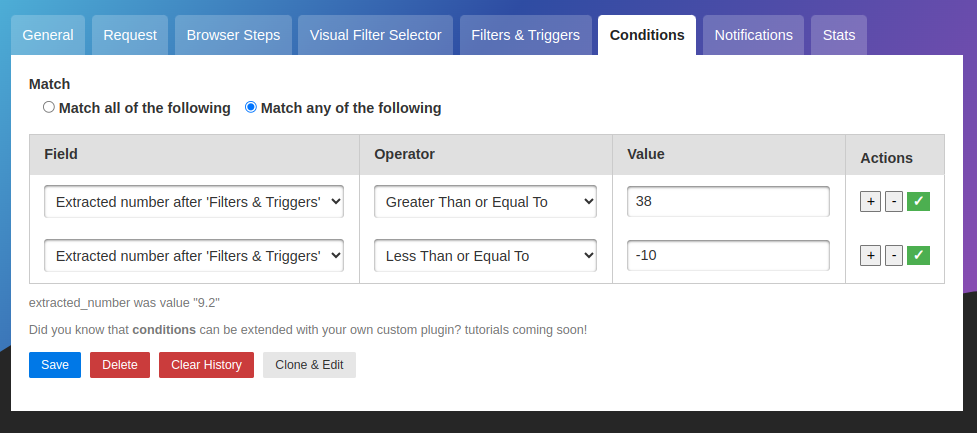The image size is (977, 433).
Task: Add a condition row after the first
Action: tap(870, 201)
